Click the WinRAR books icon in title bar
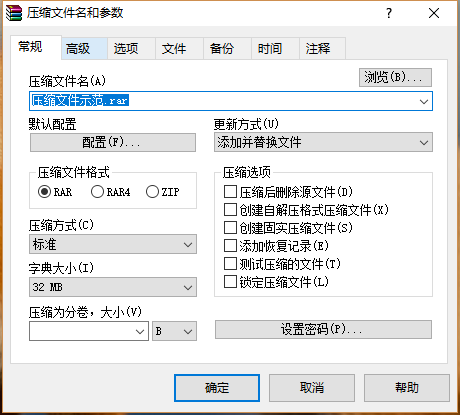The image size is (460, 415). (14, 13)
